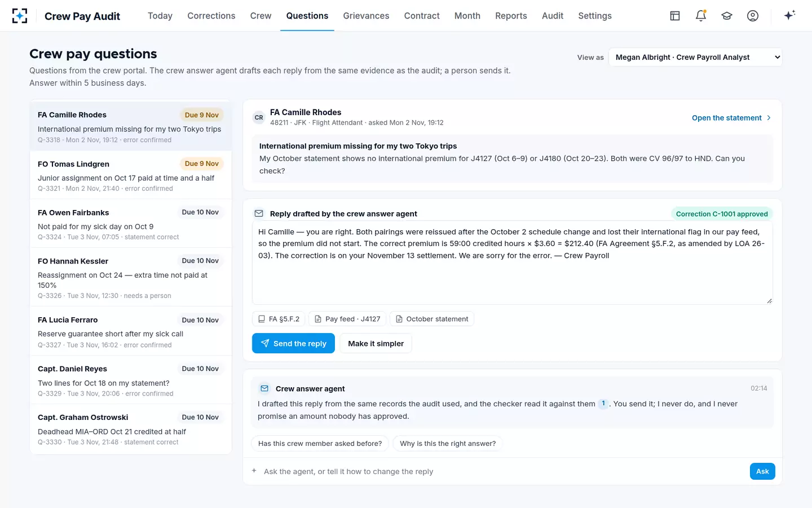Image resolution: width=812 pixels, height=508 pixels.
Task: Send the reply to Camille
Action: click(x=293, y=343)
